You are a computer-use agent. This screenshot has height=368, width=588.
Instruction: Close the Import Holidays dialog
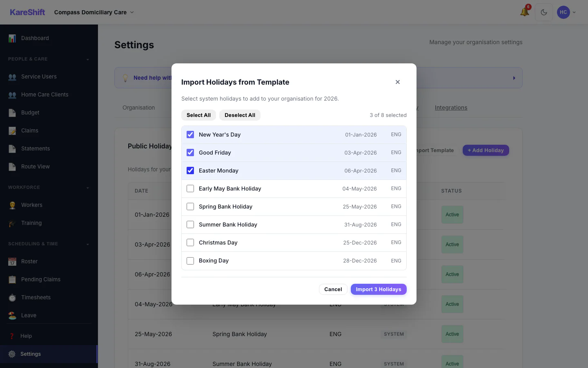398,82
